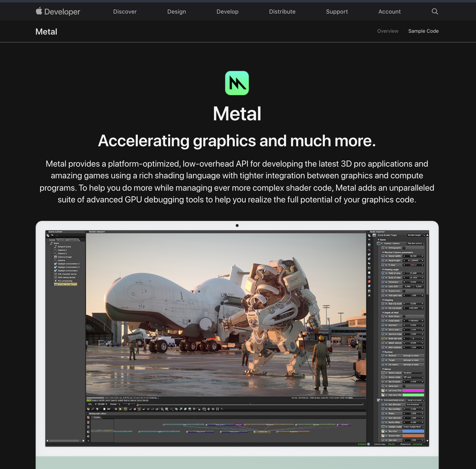Open the Daylight model dropdown
This screenshot has height=469, width=476.
(x=413, y=426)
